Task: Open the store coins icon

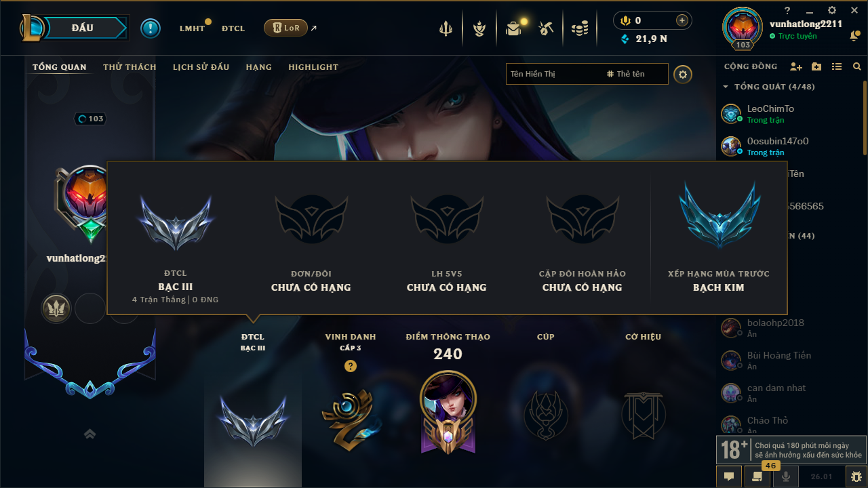Action: [x=579, y=28]
